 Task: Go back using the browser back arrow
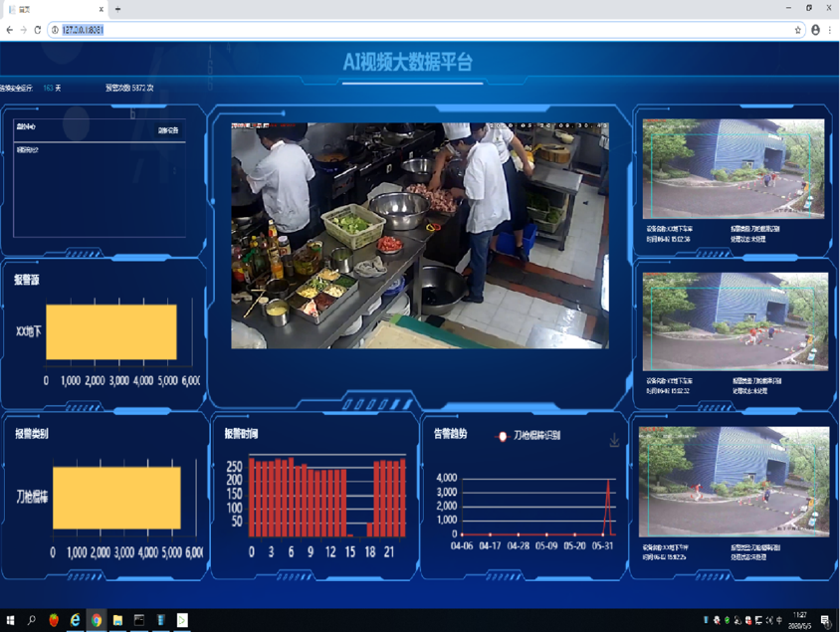tap(10, 30)
